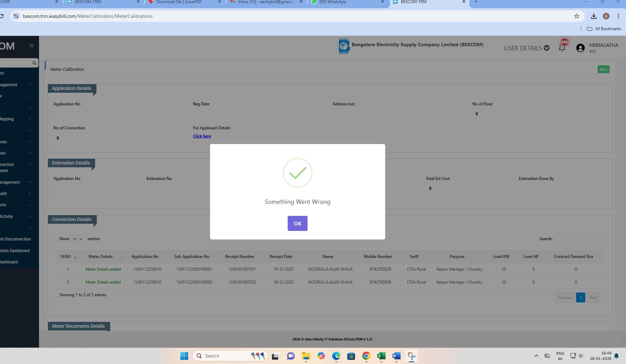Click the site information icon in address bar
Viewport: 626px width, 364px height.
[x=16, y=16]
